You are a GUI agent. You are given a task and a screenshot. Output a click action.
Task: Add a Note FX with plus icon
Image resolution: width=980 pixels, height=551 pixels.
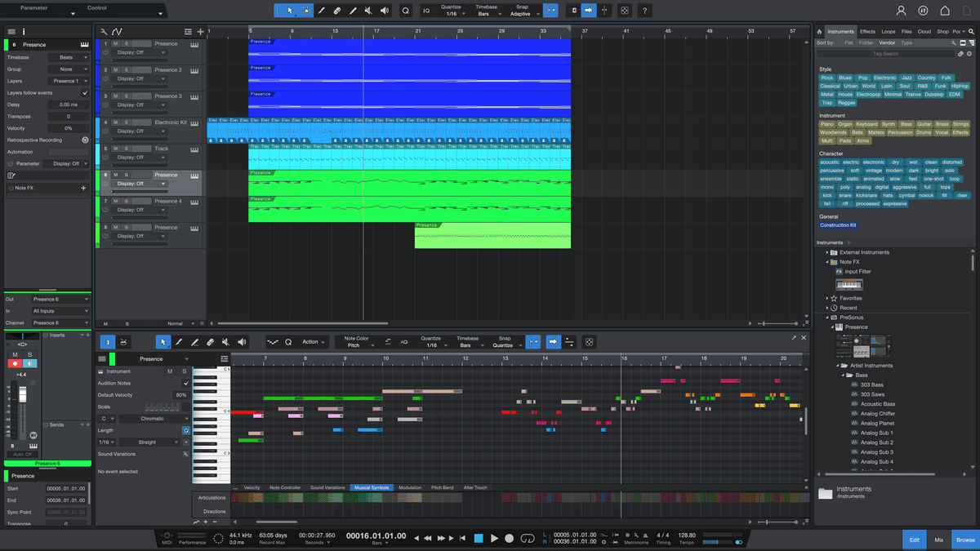coord(83,188)
